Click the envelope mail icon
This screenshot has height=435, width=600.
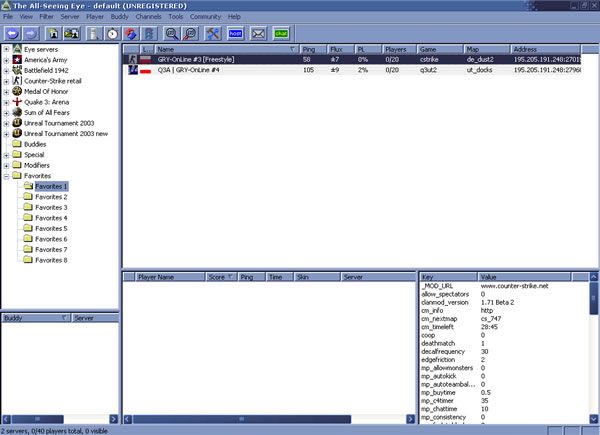(x=258, y=33)
